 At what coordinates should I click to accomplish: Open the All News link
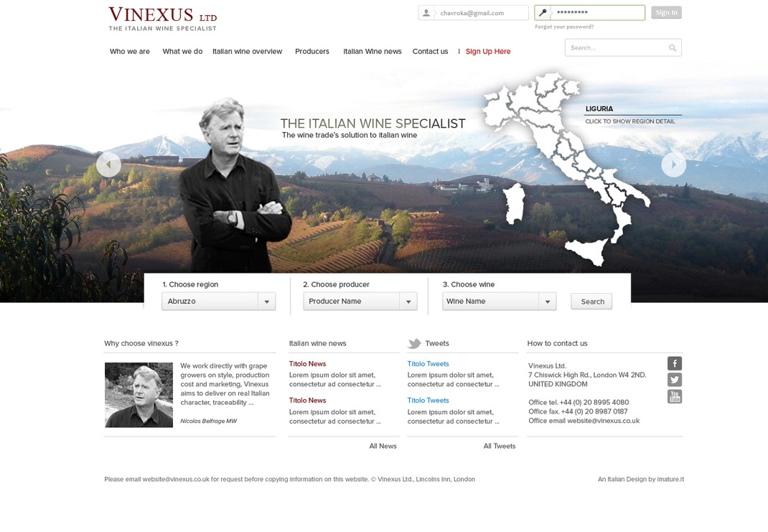(383, 447)
